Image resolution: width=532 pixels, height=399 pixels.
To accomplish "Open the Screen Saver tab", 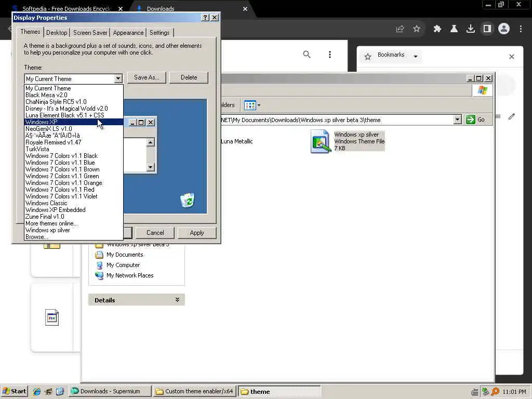I will [x=90, y=33].
